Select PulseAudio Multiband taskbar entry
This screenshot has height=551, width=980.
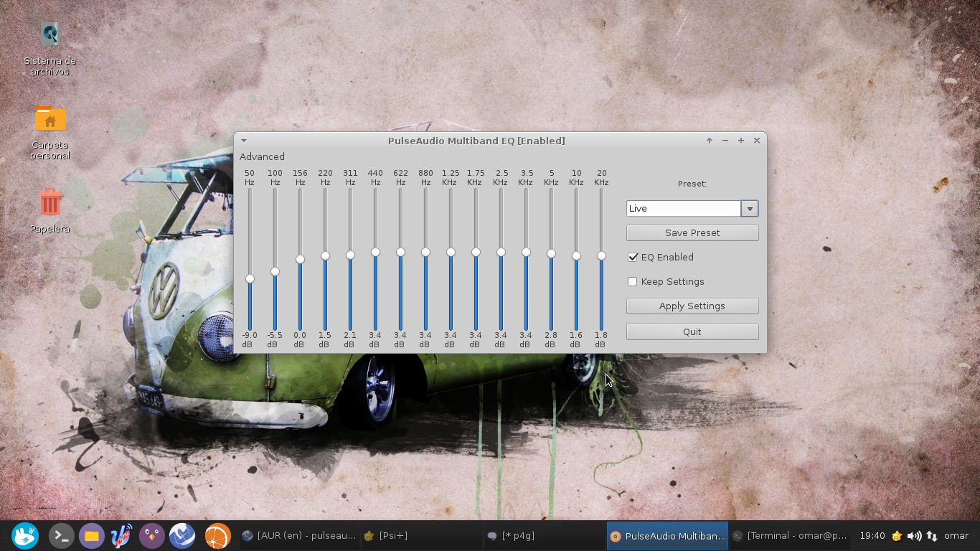(x=667, y=536)
